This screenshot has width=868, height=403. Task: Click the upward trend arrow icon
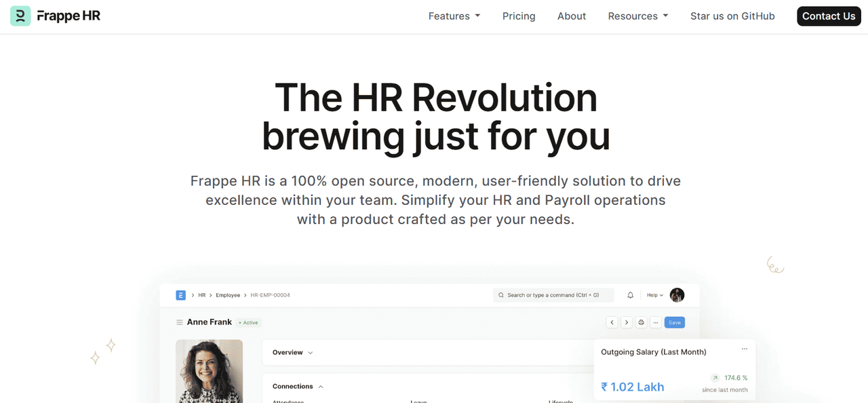click(715, 378)
